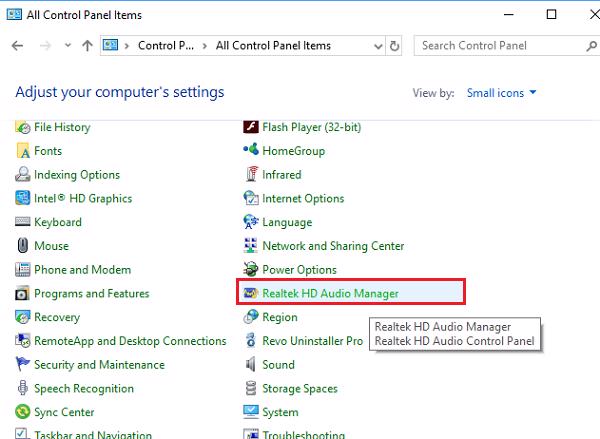Expand chevron after Control Panel icon in address bar
The height and width of the screenshot is (439, 600).
[x=127, y=46]
